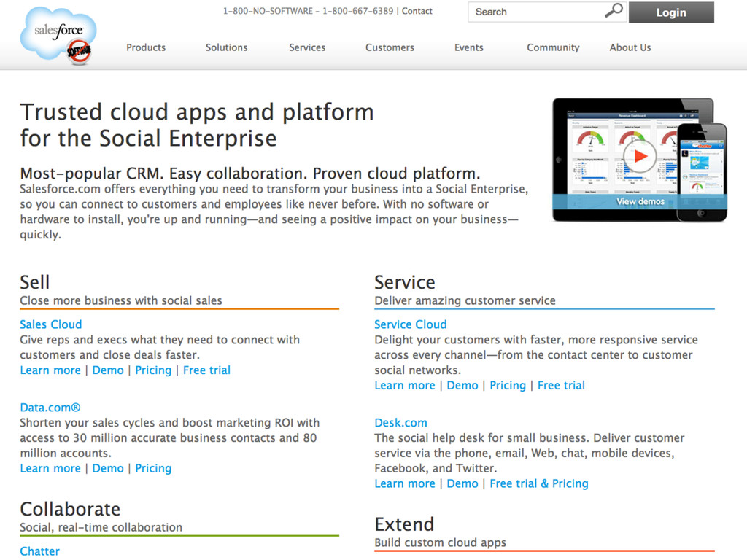Click the Salesforce cloud logo
Viewport: 747px width, 560px height.
[58, 35]
